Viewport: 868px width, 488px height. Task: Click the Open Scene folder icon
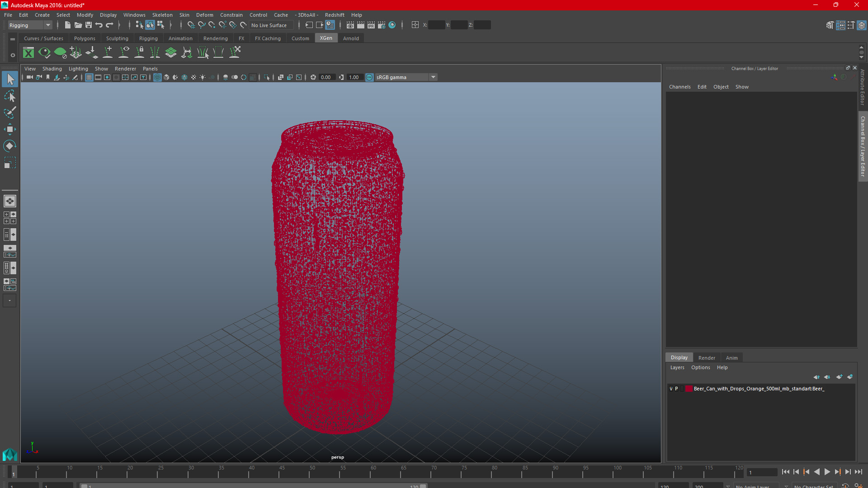point(78,25)
